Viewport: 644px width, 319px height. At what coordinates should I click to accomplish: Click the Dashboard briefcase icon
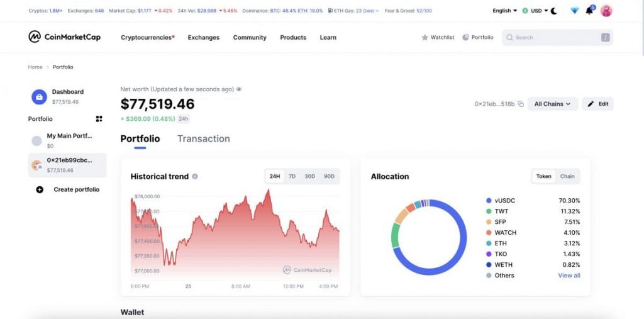pyautogui.click(x=39, y=97)
